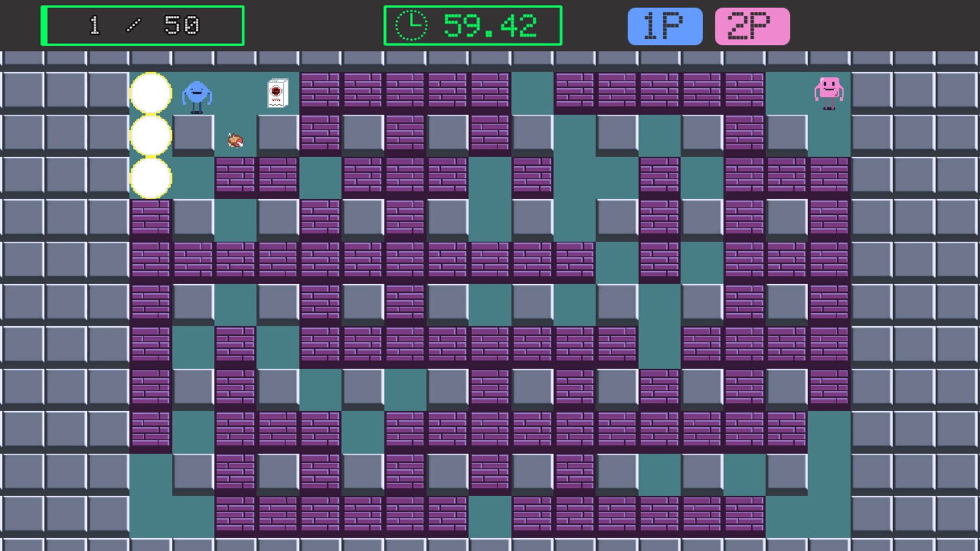The height and width of the screenshot is (551, 980).
Task: Click the green clock timer icon
Action: pyautogui.click(x=411, y=26)
